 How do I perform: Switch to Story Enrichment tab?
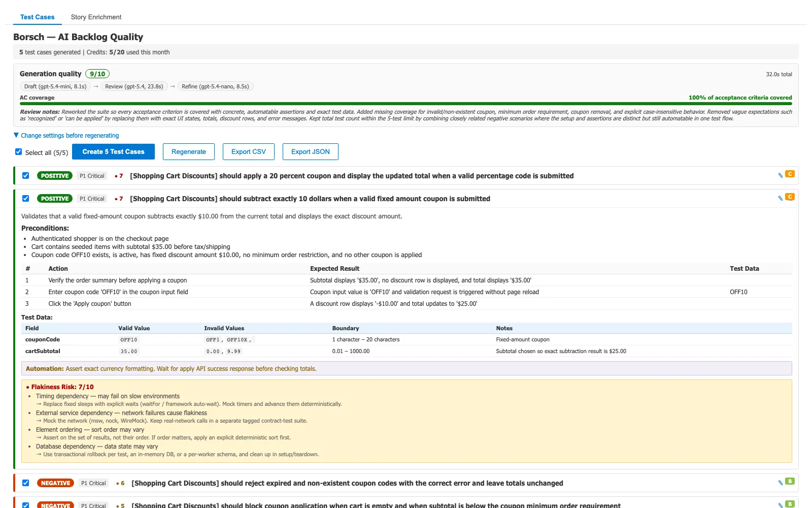point(96,17)
